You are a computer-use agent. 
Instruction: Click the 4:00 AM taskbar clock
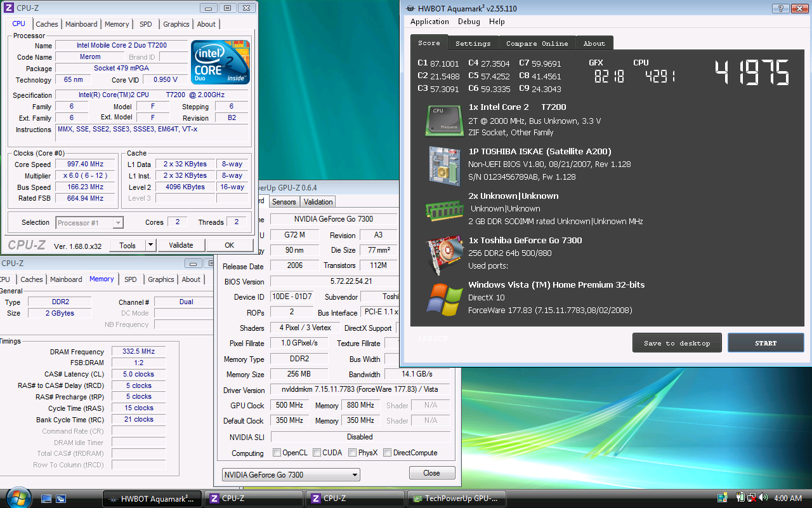[x=788, y=498]
